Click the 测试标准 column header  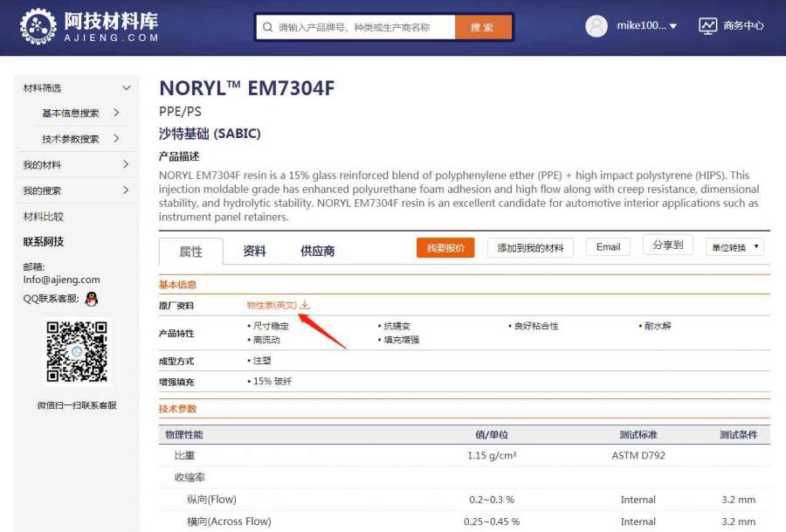tap(638, 435)
